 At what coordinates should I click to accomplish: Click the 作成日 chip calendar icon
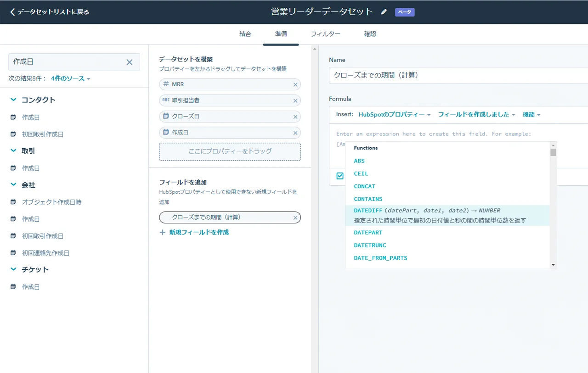tap(166, 132)
